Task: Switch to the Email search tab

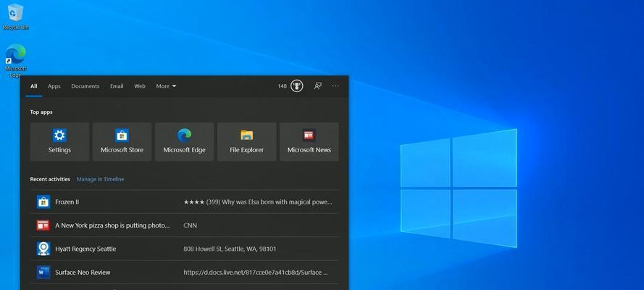Action: tap(117, 86)
